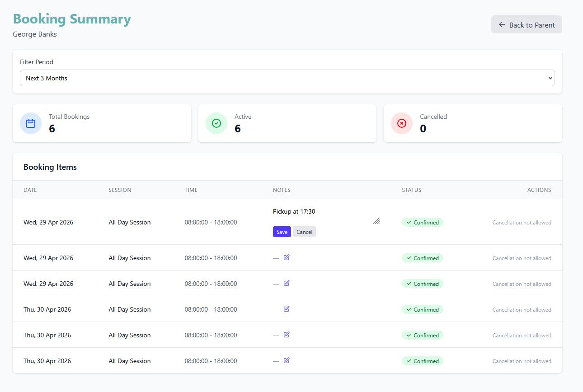Click the Back to Parent button
Image resolution: width=583 pixels, height=392 pixels.
coord(527,25)
